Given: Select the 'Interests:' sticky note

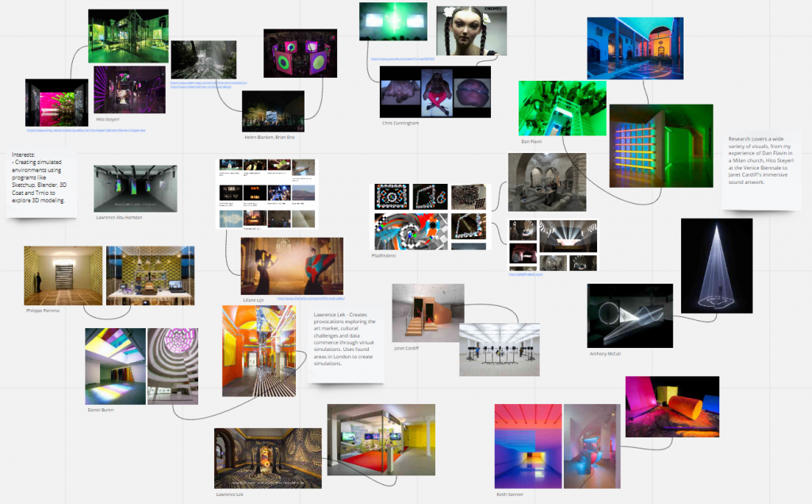Looking at the screenshot, I should [42, 181].
